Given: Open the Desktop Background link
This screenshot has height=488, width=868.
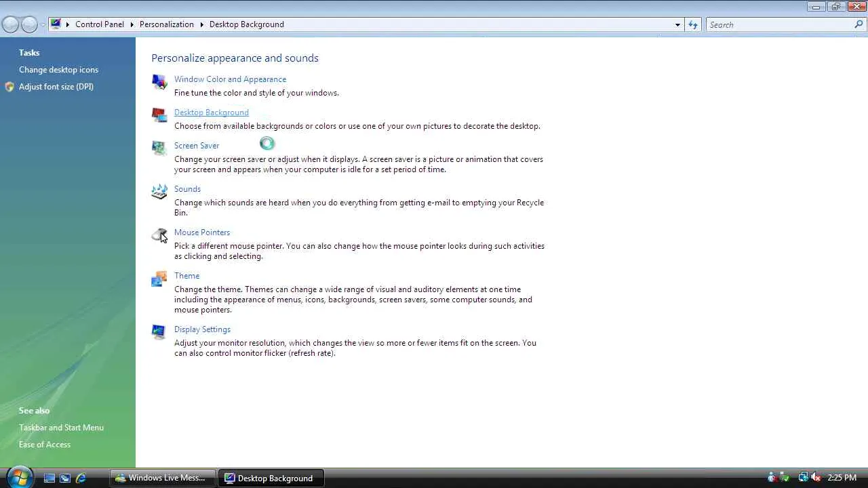Looking at the screenshot, I should coord(212,113).
